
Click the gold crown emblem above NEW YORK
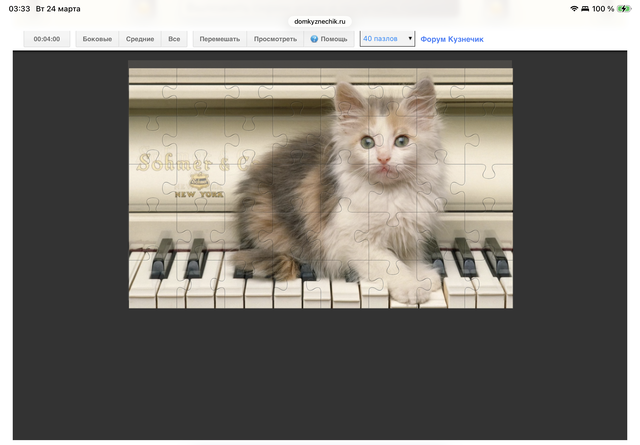coord(200,180)
